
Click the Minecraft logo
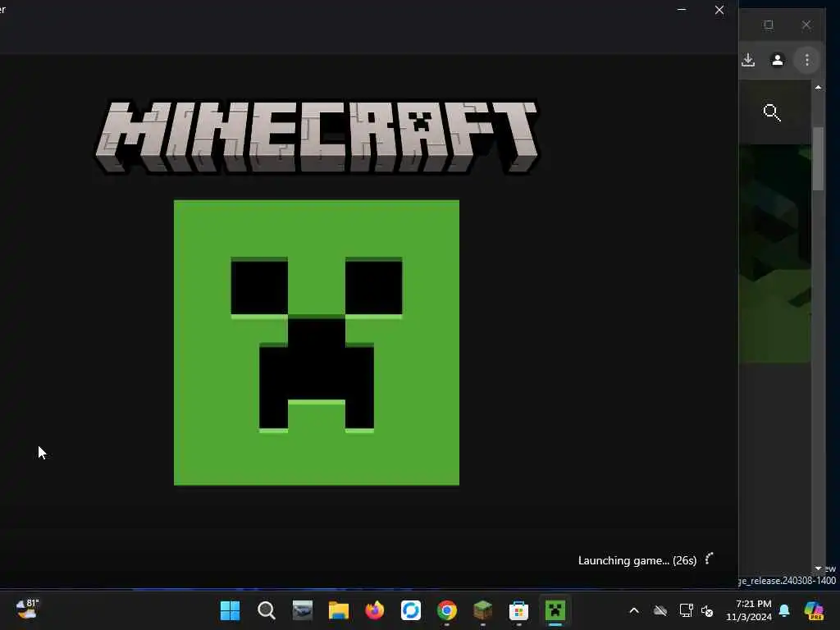point(317,137)
